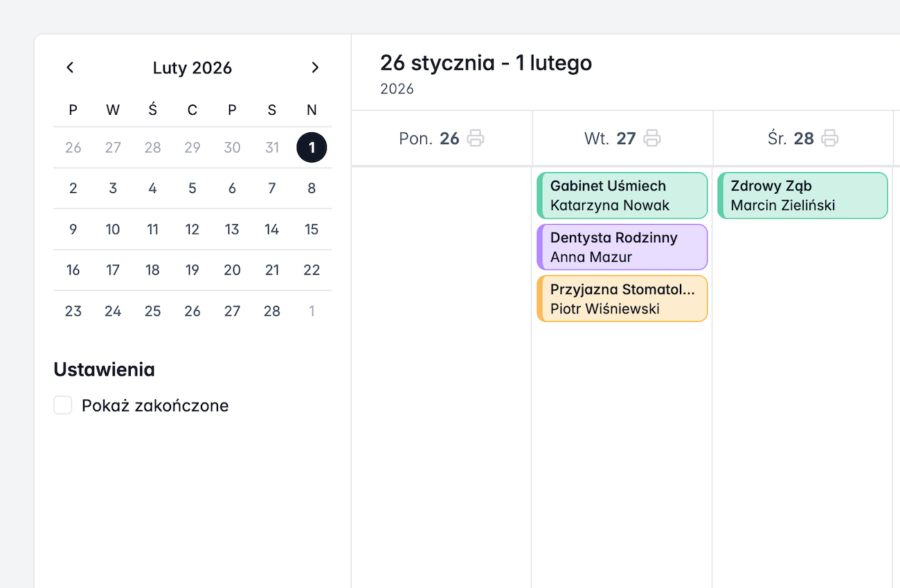The image size is (900, 588).
Task: Select the orange Piotr Wiśniewski appointment card
Action: pos(622,299)
